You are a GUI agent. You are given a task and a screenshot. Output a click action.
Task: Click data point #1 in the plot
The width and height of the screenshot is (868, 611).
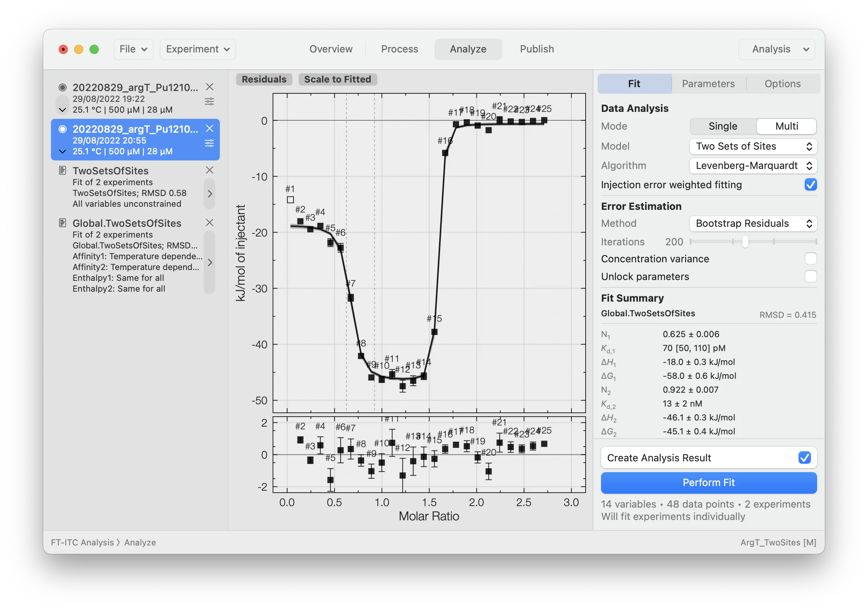click(x=290, y=200)
